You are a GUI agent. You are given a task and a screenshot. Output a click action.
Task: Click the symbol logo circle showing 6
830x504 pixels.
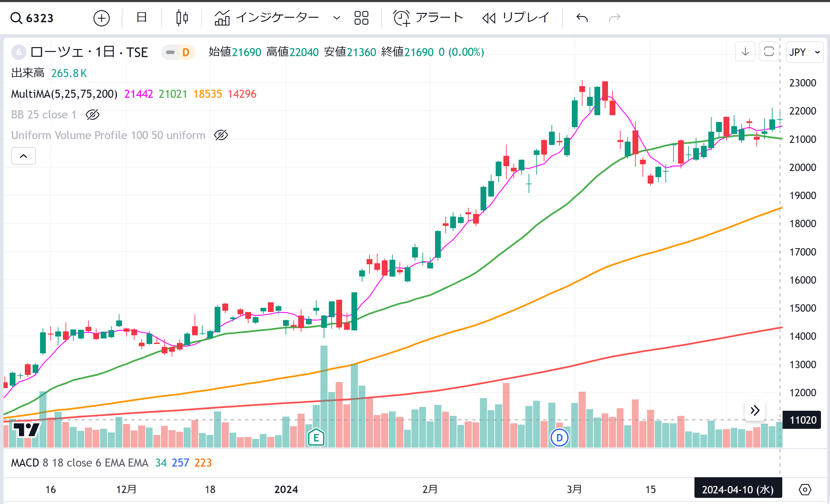tap(19, 52)
